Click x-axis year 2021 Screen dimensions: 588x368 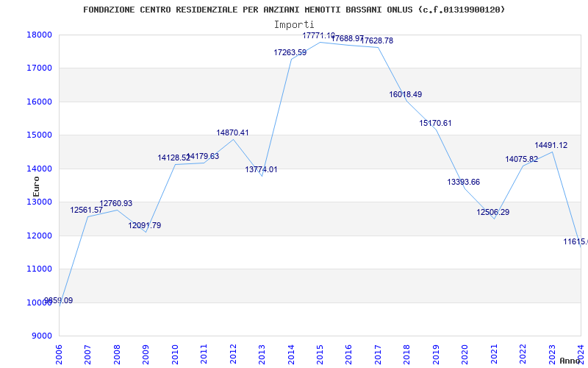tap(494, 355)
